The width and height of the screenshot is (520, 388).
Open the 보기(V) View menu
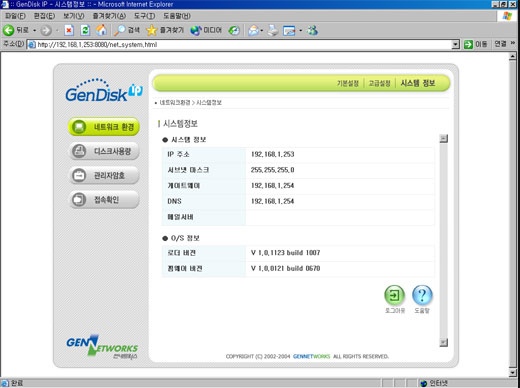coord(74,16)
